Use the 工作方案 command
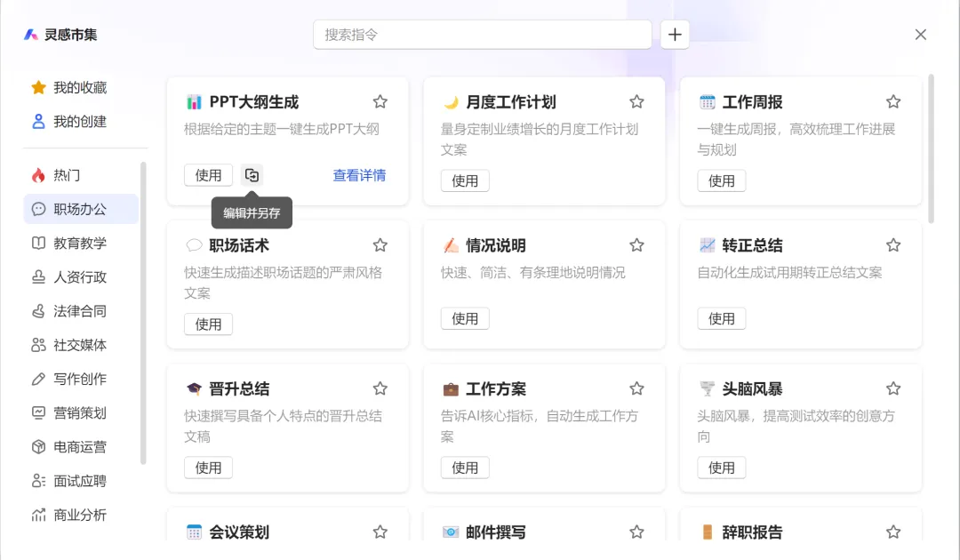Screen dimensions: 960x560 465,468
